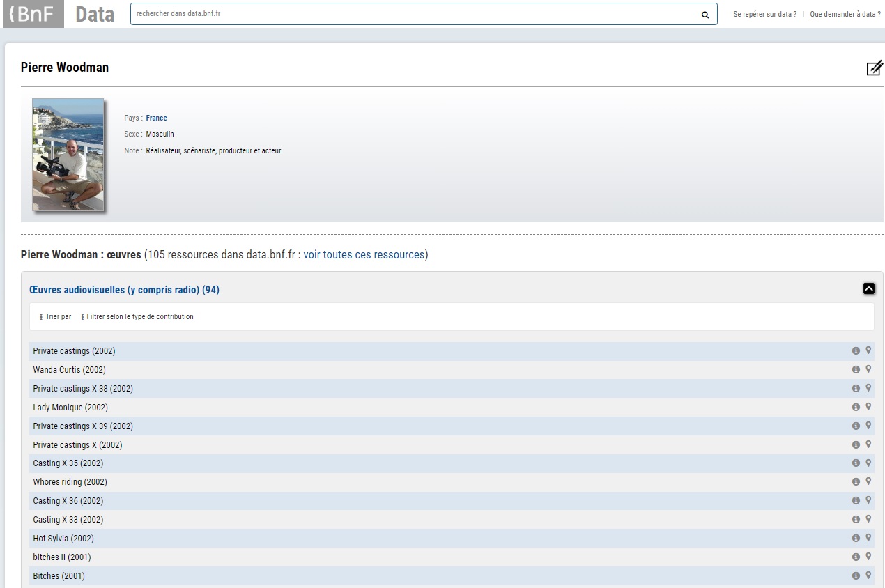Collapse the Œuvres audiovisuelles section
885x588 pixels.
(868, 288)
